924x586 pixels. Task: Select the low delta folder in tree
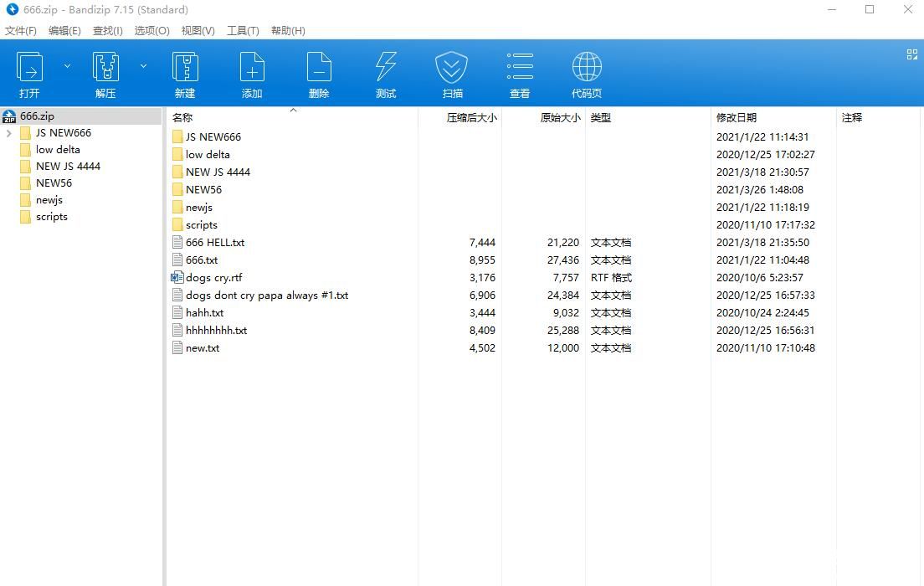[x=58, y=150]
